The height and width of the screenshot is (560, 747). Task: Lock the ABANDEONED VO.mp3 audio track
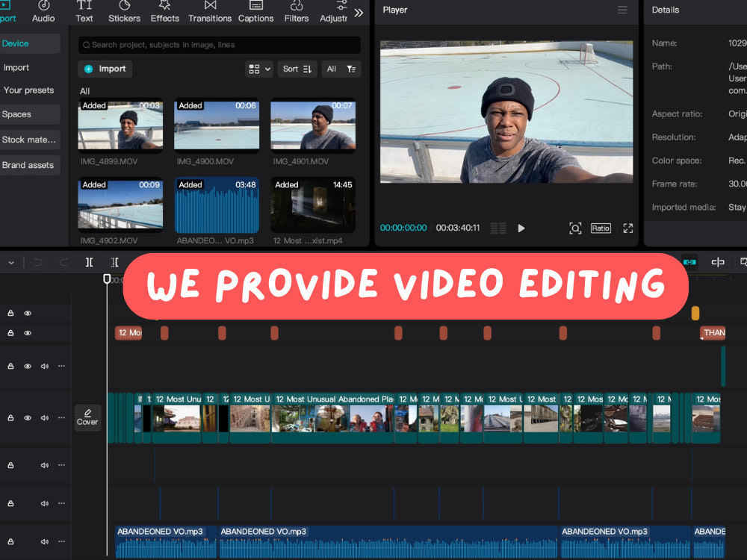10,541
